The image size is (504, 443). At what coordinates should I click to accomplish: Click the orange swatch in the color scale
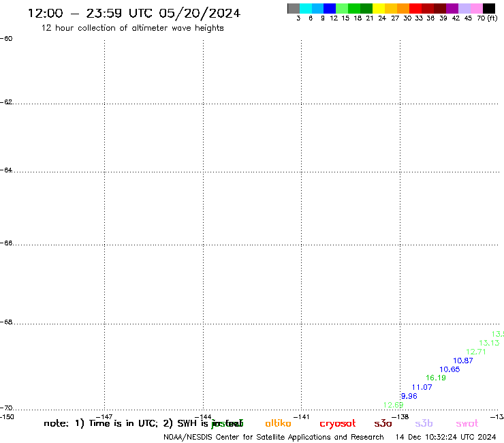(403, 8)
